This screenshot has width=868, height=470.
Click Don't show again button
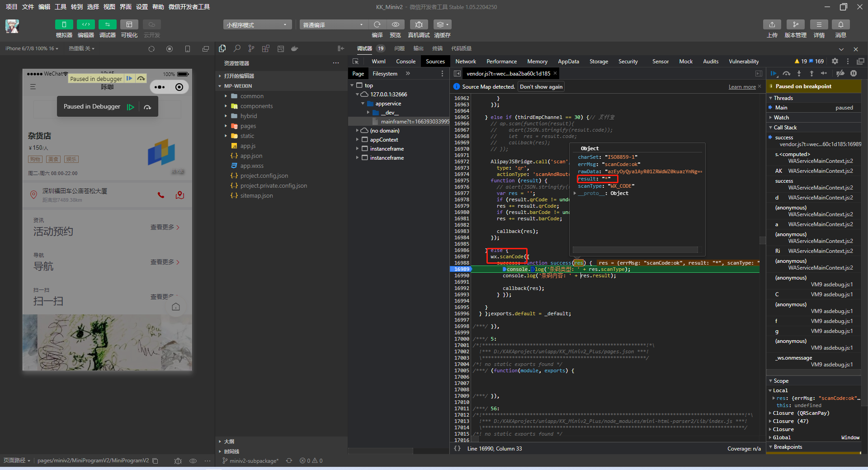point(541,87)
